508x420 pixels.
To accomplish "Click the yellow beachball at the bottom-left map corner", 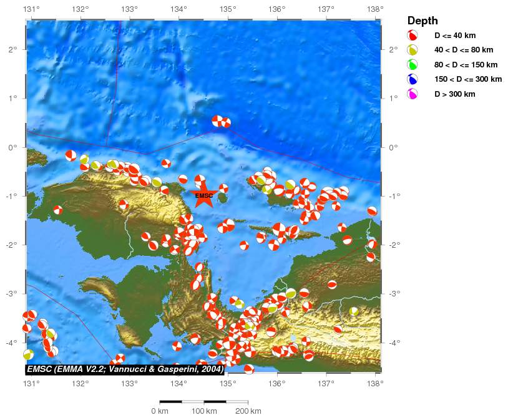I will point(28,354).
